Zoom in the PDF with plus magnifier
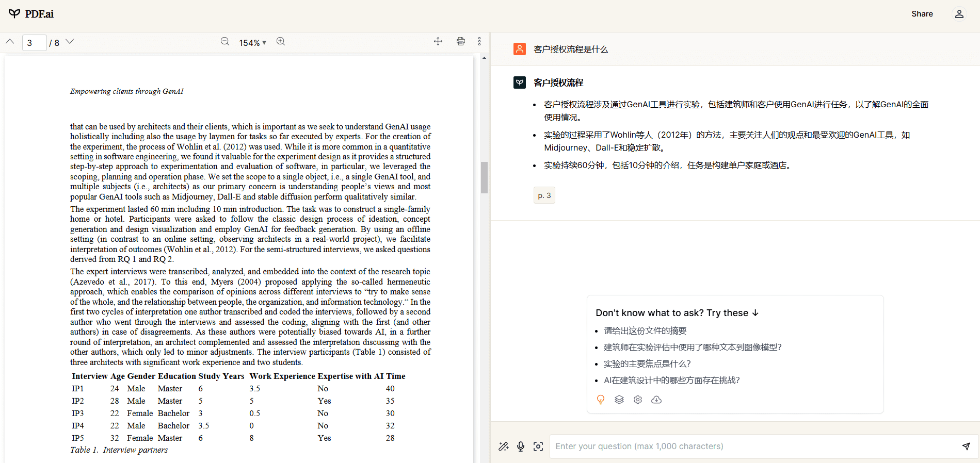The width and height of the screenshot is (980, 463). (x=281, y=42)
